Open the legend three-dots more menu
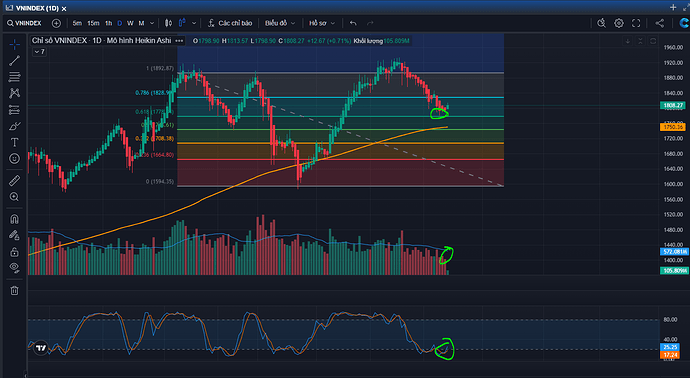Viewport: 690px width, 378px height. coord(179,40)
